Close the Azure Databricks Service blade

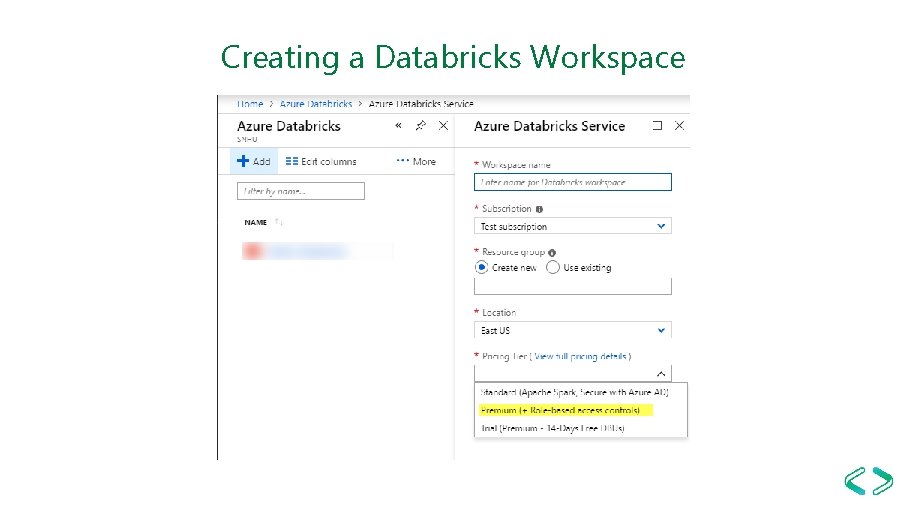[680, 125]
